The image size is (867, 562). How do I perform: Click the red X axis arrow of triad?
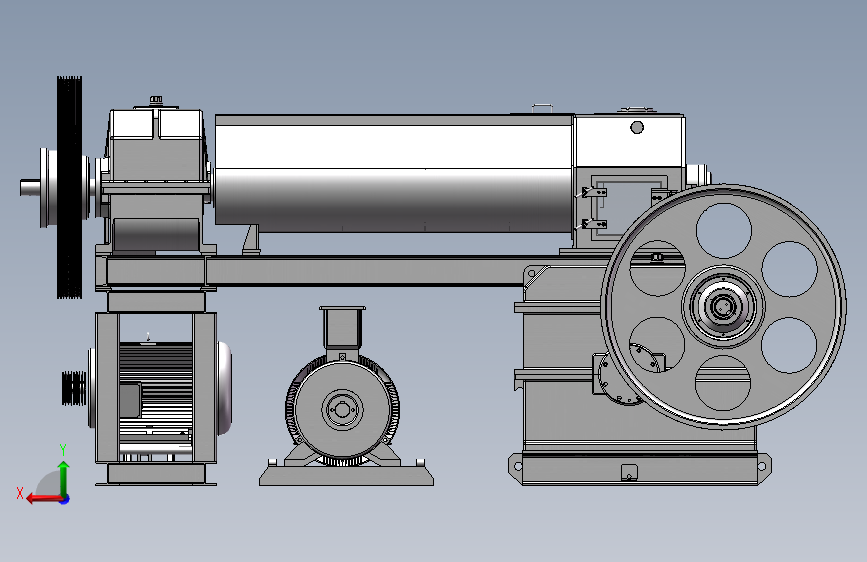coord(43,499)
